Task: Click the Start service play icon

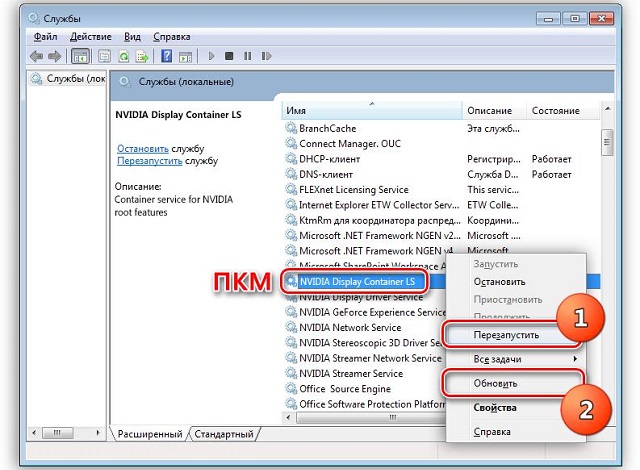Action: pyautogui.click(x=211, y=56)
